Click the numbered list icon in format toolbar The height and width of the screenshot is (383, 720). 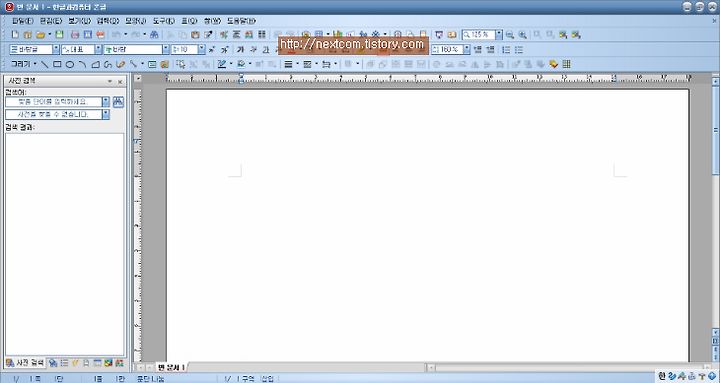coord(506,49)
